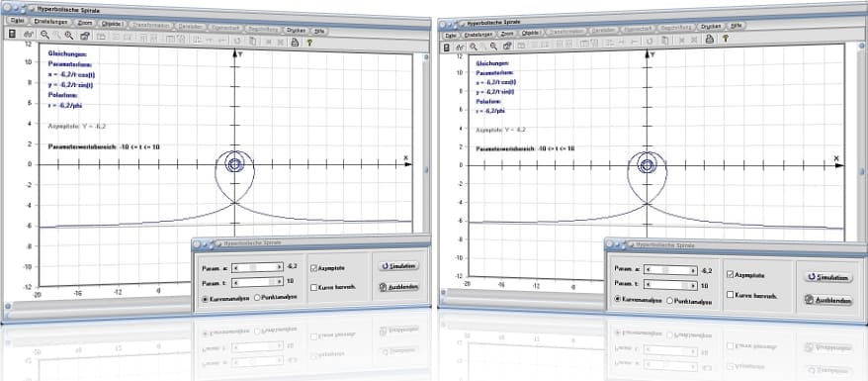Click the green help icon in left toolbar
Viewport: 868px width, 381px height.
pyautogui.click(x=309, y=42)
